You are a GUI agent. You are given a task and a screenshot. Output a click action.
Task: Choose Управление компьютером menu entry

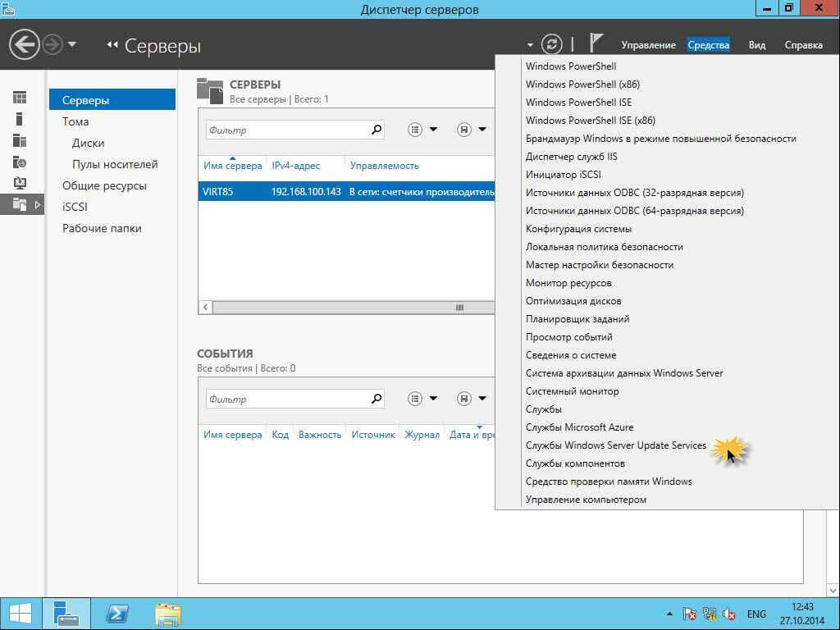[x=586, y=500]
